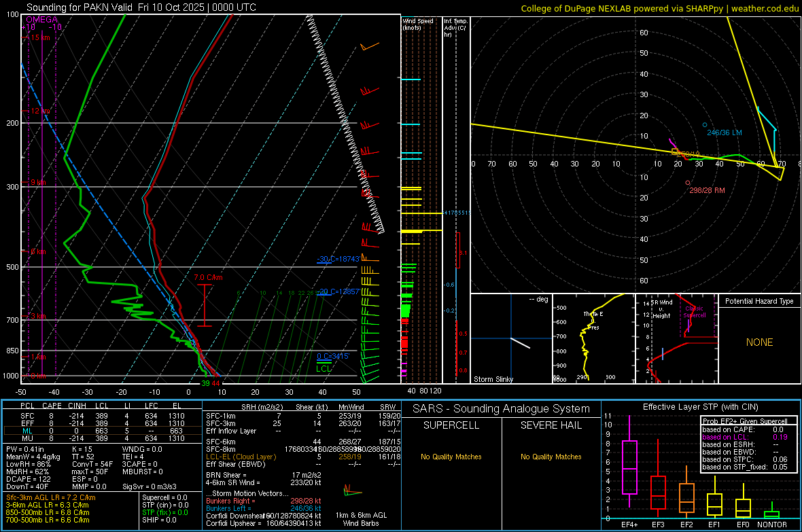Select the red 'Bunkers Right' storm motion row

[264, 501]
